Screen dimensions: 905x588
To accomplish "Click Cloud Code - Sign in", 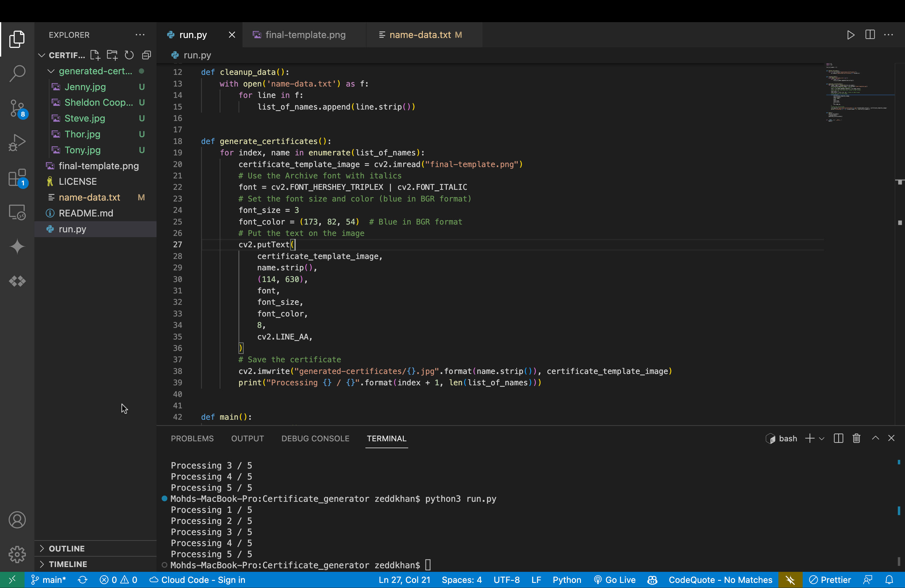I will [198, 580].
